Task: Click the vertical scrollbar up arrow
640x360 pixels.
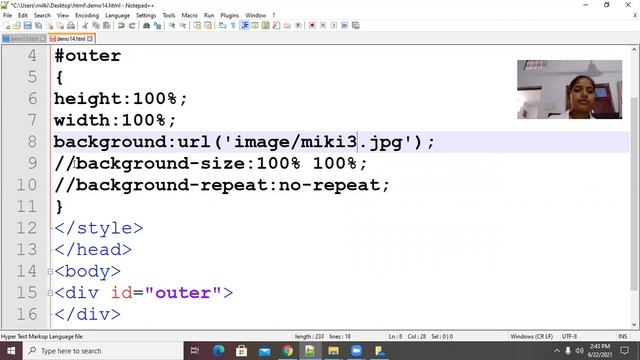Action: click(634, 50)
